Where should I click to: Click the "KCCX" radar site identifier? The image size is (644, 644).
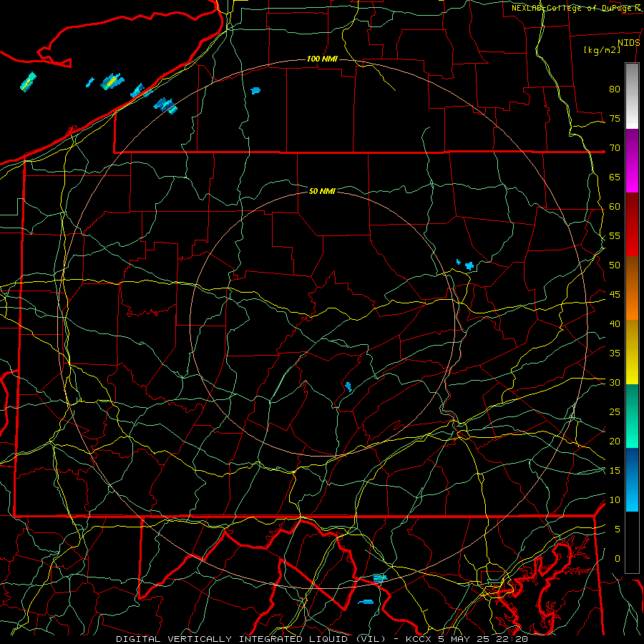point(419,639)
